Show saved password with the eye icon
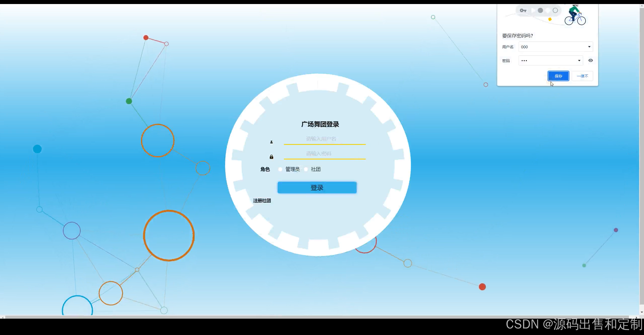Image resolution: width=644 pixels, height=335 pixels. click(590, 60)
